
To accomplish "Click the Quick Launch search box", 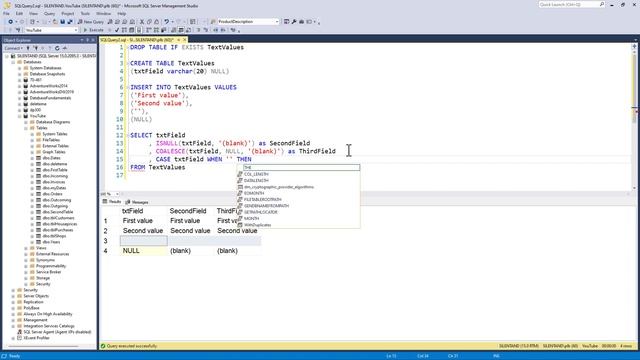I will click(571, 4).
